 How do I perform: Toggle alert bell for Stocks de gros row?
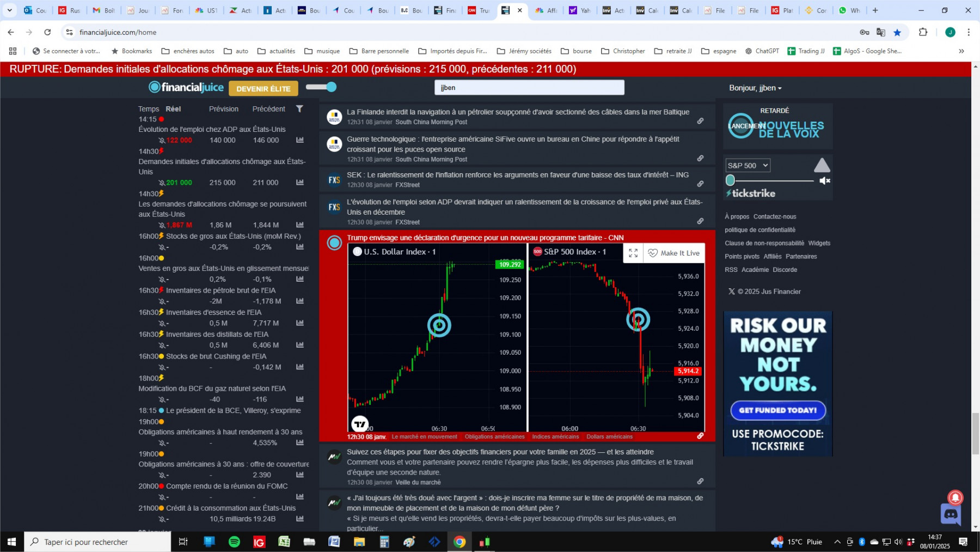tap(162, 247)
